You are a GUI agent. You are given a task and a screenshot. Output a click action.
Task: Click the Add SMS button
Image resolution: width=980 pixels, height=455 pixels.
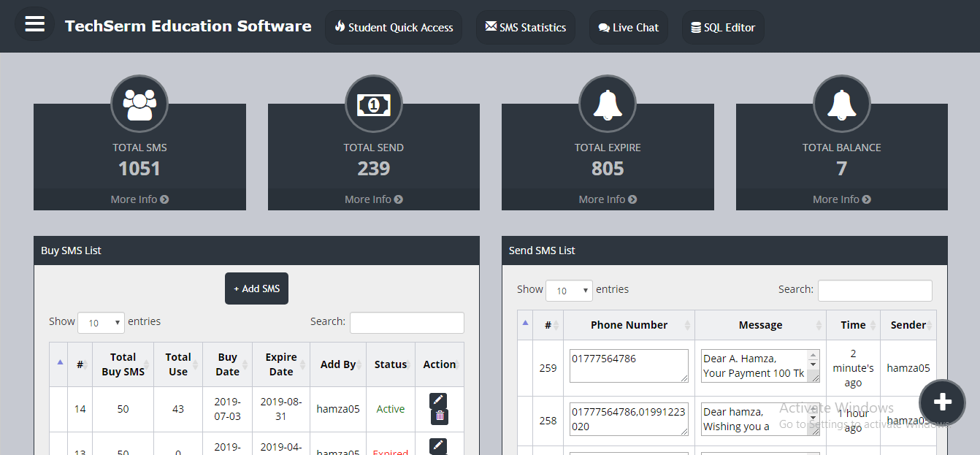pos(256,288)
